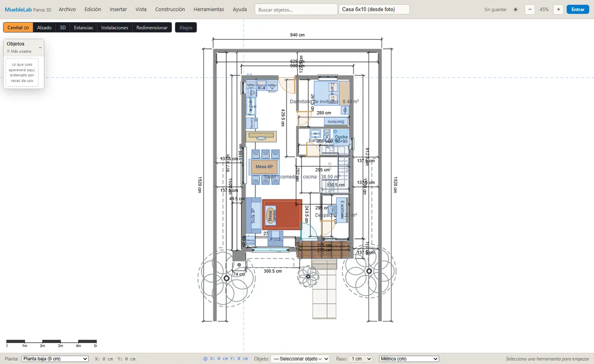The image size is (594, 364).
Task: Select the Sofá 3P object
Action: click(254, 215)
